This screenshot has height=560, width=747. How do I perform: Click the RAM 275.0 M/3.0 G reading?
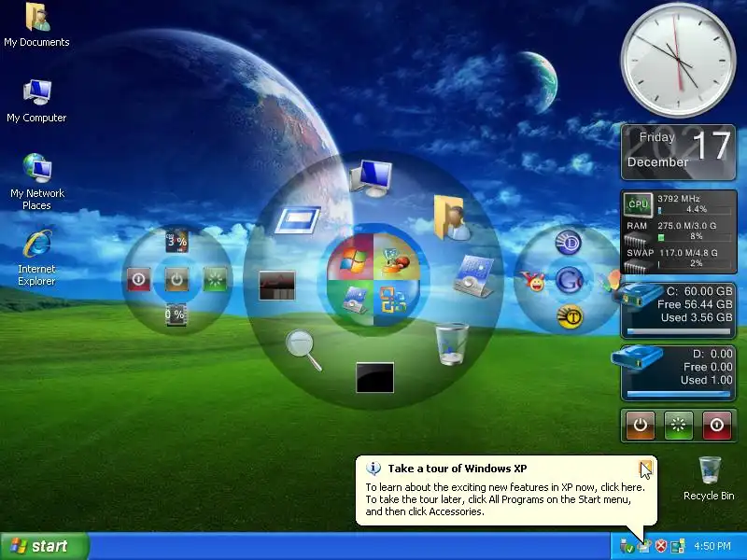(x=687, y=226)
